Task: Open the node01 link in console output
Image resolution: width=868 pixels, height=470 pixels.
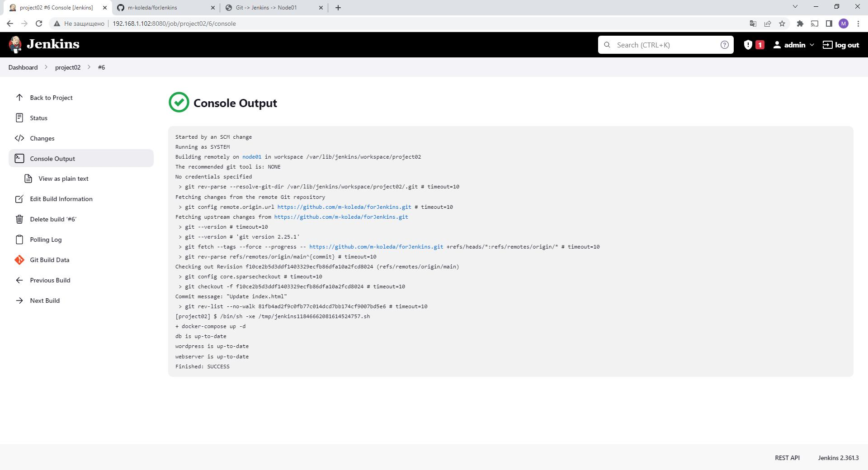Action: pyautogui.click(x=251, y=157)
